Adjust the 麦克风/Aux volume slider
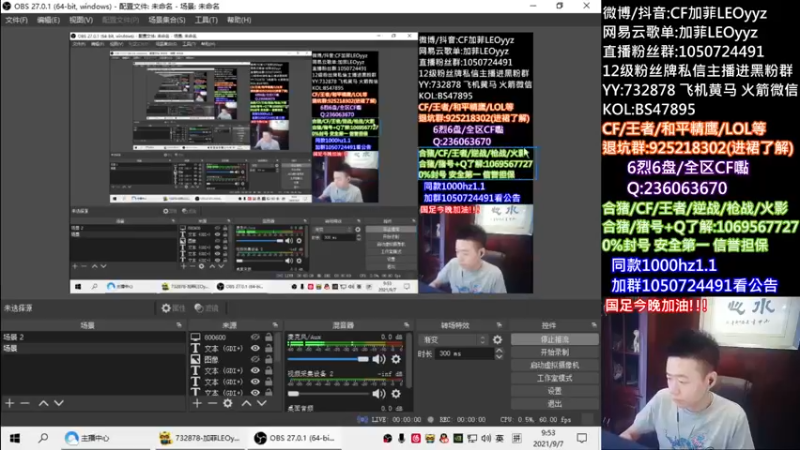Viewport: 800px width, 450px height. click(328, 359)
